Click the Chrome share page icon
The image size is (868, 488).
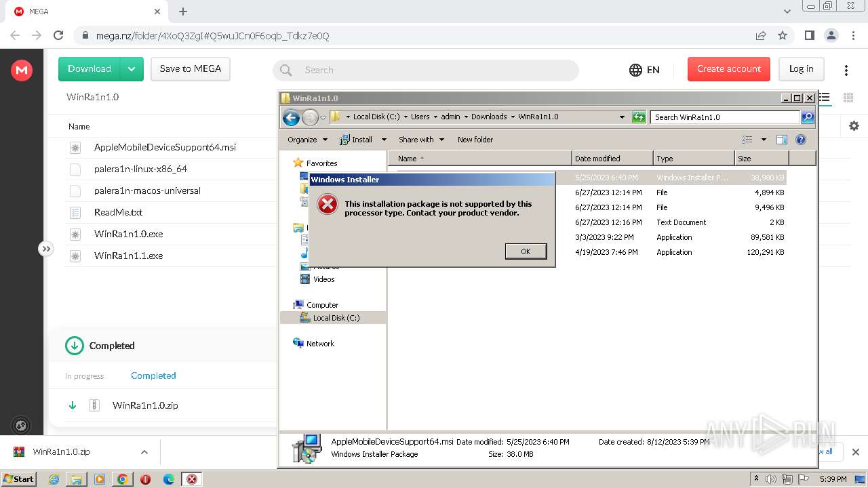click(761, 35)
